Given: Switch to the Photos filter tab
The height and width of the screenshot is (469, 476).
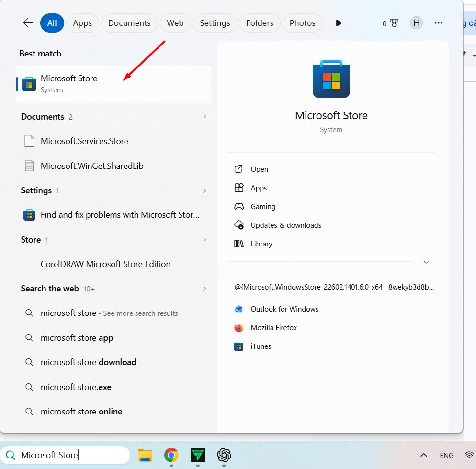Looking at the screenshot, I should pyautogui.click(x=302, y=23).
